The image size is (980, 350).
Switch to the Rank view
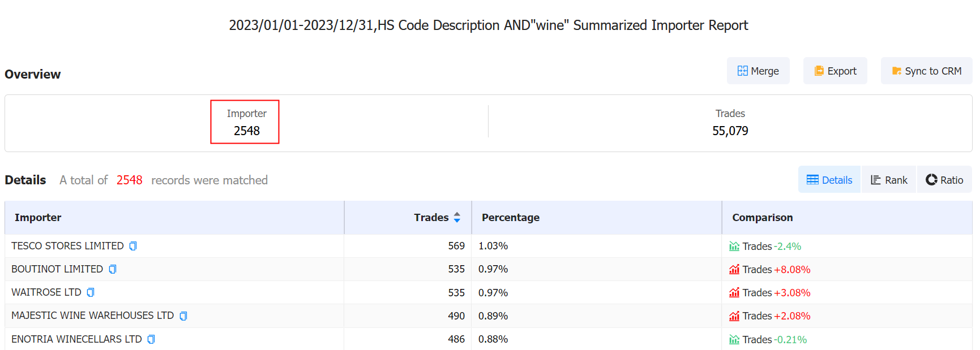pos(889,180)
